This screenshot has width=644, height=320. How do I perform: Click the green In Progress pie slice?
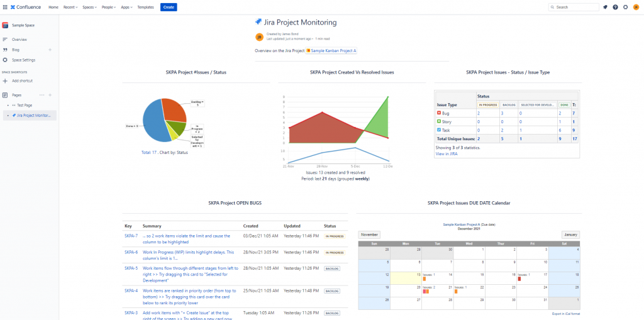click(177, 126)
